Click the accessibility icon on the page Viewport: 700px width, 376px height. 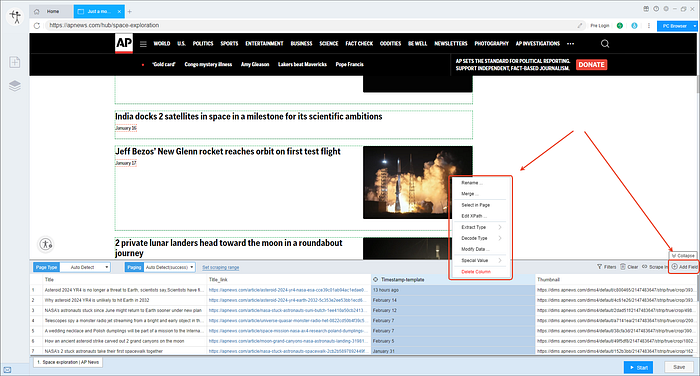coord(46,244)
